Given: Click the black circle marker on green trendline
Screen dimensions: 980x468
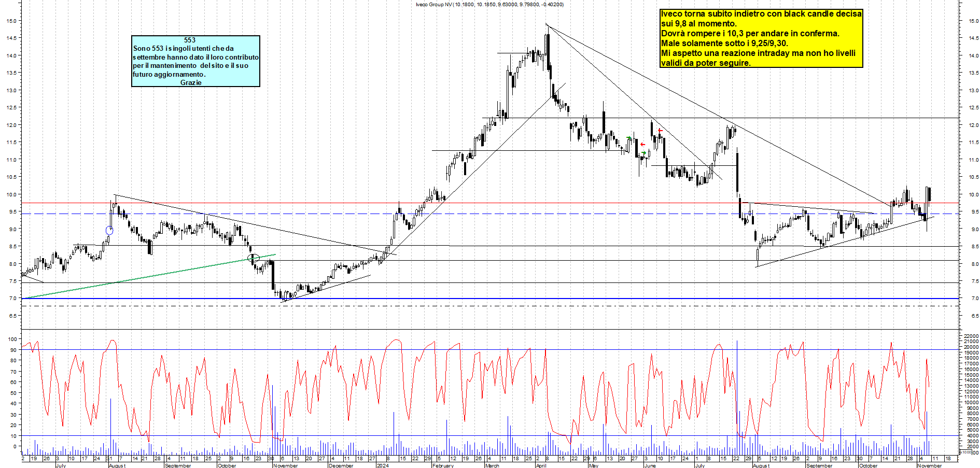Looking at the screenshot, I should (254, 258).
